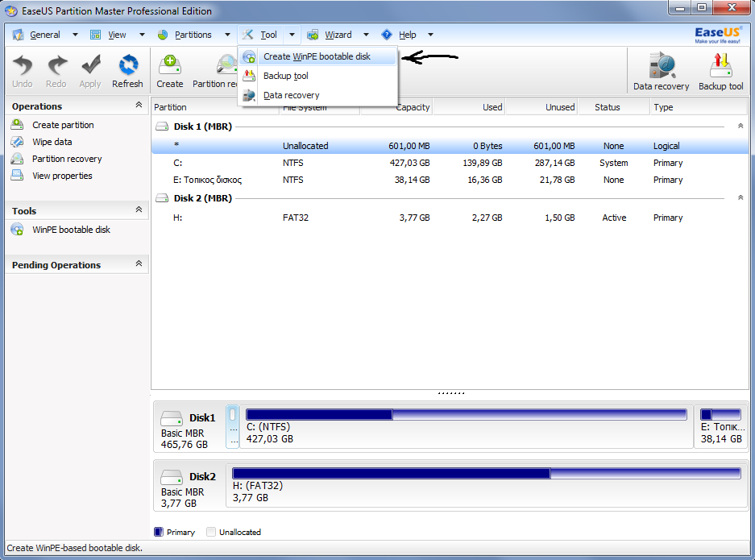Click the Wipe data link
The image size is (755, 560).
pyautogui.click(x=52, y=142)
